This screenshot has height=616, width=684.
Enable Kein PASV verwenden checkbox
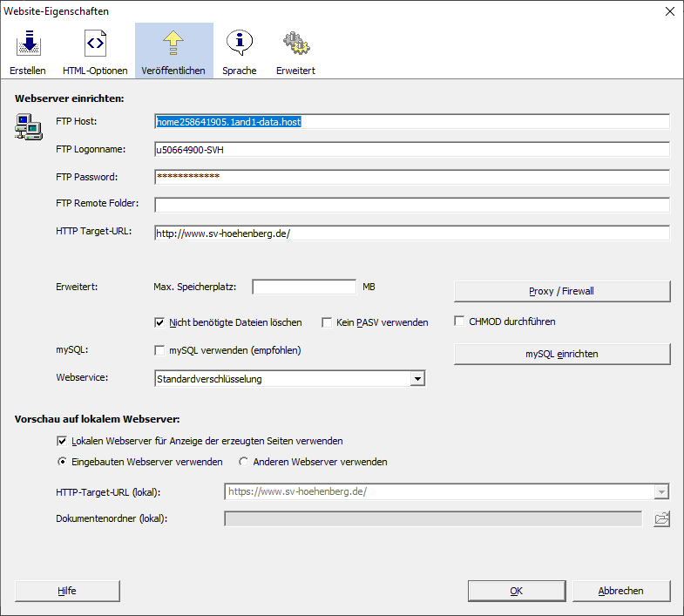tap(328, 322)
